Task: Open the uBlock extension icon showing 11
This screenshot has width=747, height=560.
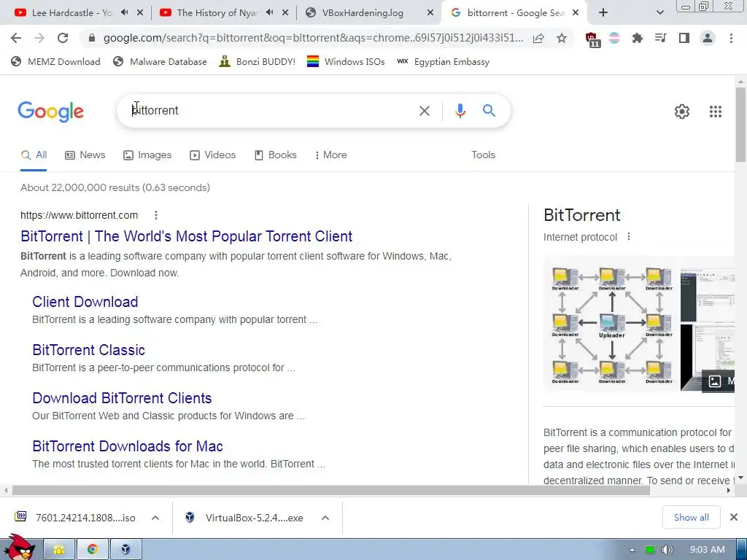Action: [x=592, y=39]
